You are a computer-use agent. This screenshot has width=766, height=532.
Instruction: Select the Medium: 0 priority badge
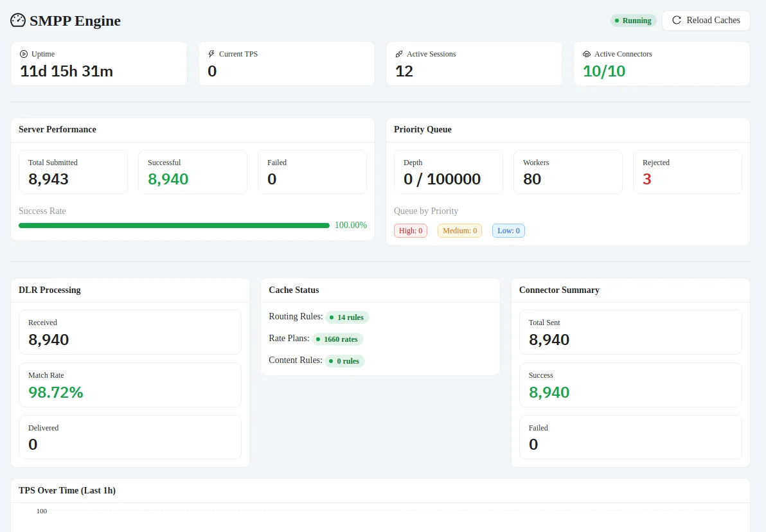point(459,231)
